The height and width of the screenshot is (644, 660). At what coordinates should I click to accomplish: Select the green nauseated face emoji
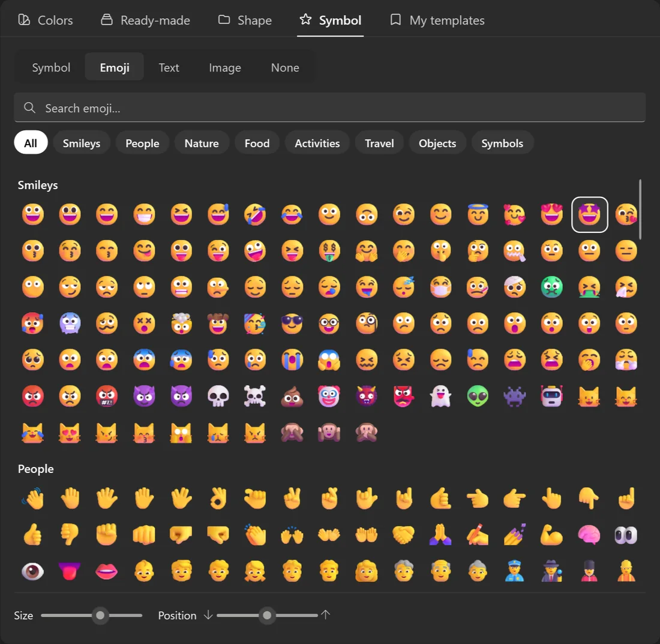[552, 287]
